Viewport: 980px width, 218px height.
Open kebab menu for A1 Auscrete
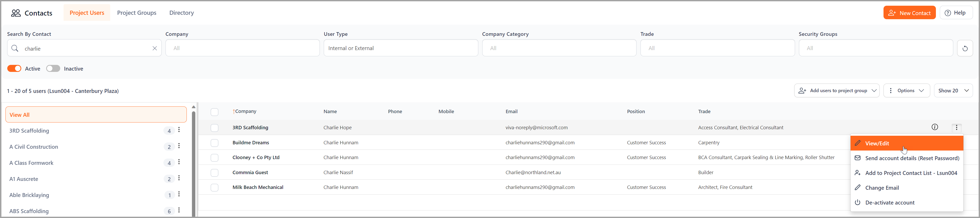pos(179,178)
